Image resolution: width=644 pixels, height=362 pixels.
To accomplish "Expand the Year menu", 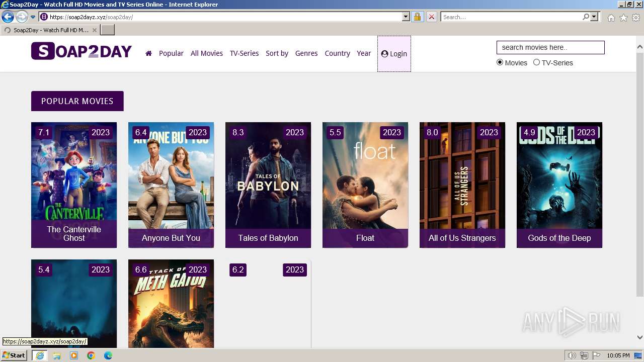I will 364,53.
